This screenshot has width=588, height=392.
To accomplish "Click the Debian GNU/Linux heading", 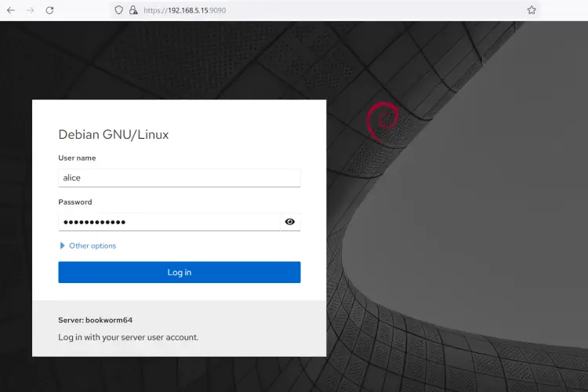I will tap(114, 134).
